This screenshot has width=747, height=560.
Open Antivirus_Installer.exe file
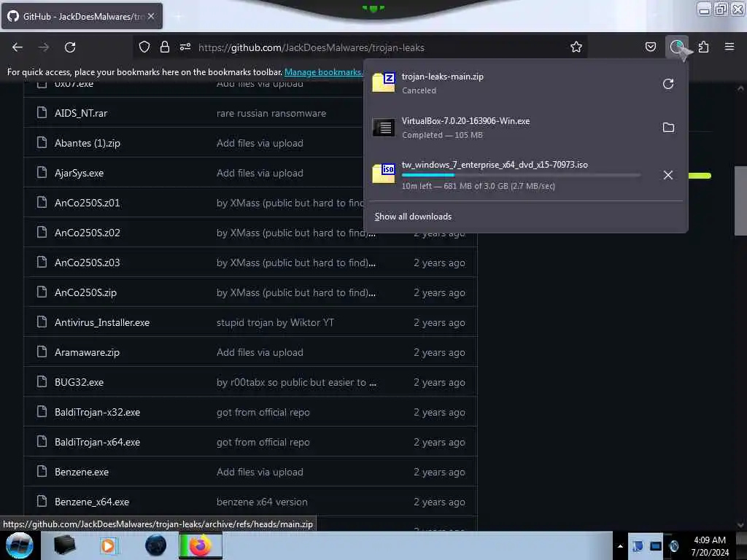click(x=102, y=323)
